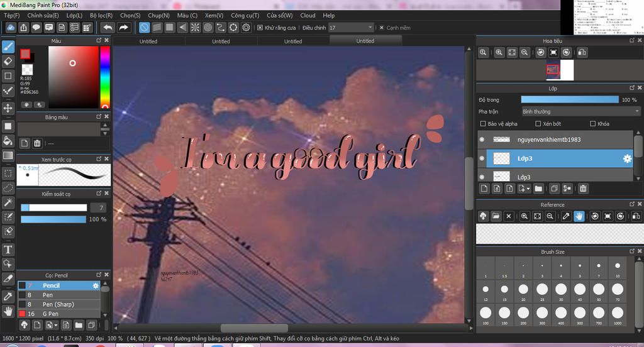Enable the concentric circle snap guide
Viewport: 644px width, 347px height.
pos(208,28)
